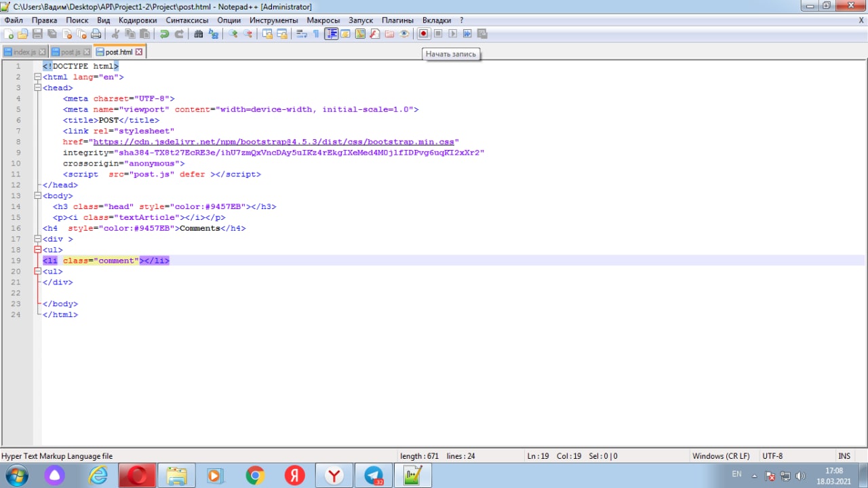
Task: Zoom out with the magnifier minus icon
Action: [248, 34]
